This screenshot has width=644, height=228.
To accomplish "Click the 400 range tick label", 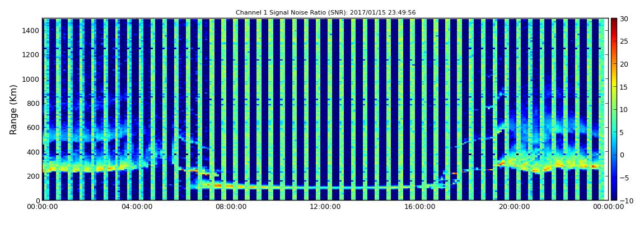I will point(32,152).
